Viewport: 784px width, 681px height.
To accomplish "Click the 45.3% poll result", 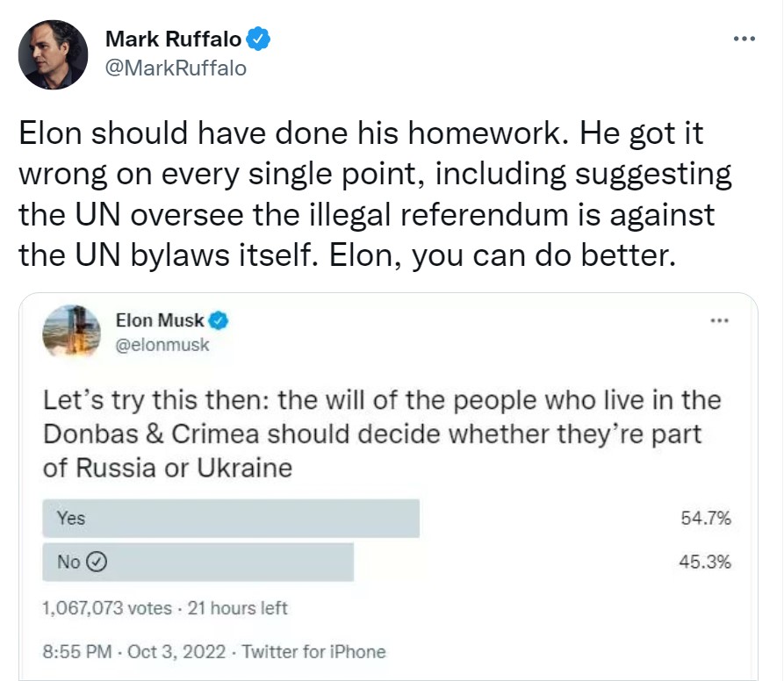I will [705, 563].
